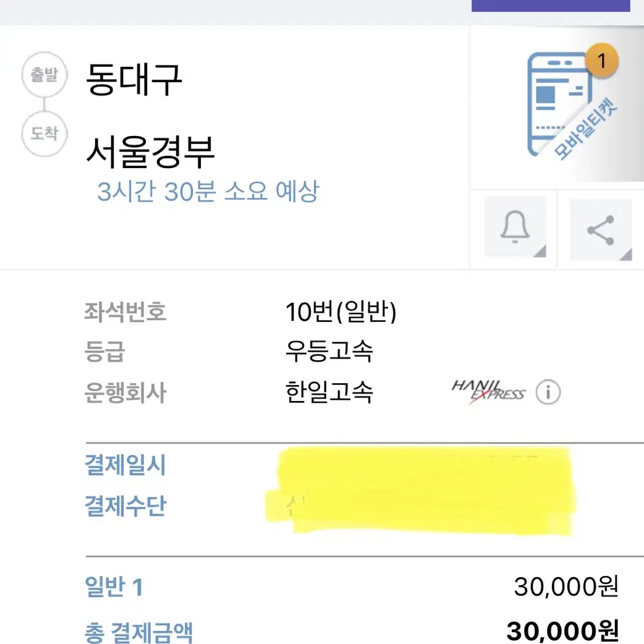Tap the orange ticket count badge
644x644 pixels.
point(602,61)
